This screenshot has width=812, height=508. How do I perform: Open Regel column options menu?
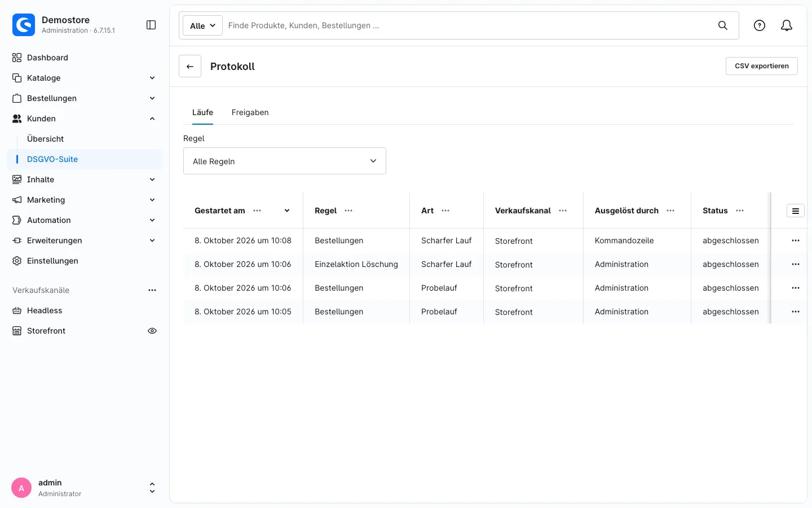[348, 211]
